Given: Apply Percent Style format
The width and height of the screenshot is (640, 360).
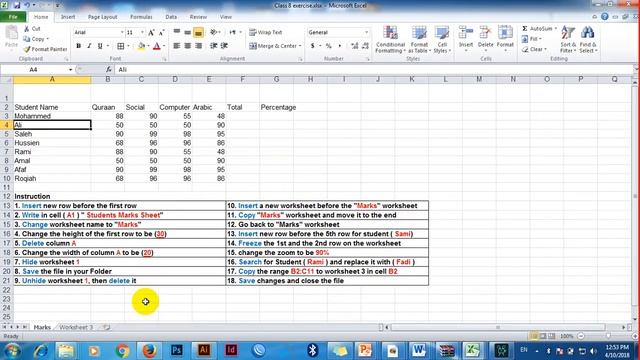Looking at the screenshot, I should click(329, 46).
